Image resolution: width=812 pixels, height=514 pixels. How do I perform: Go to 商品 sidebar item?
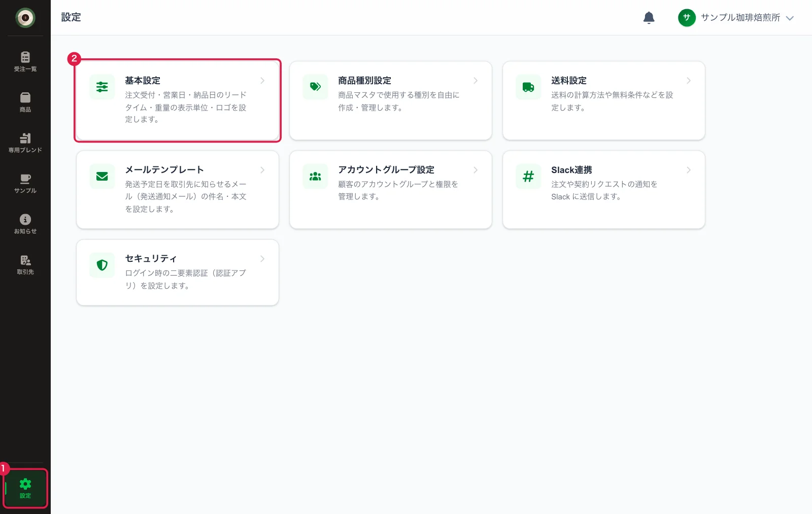[25, 102]
